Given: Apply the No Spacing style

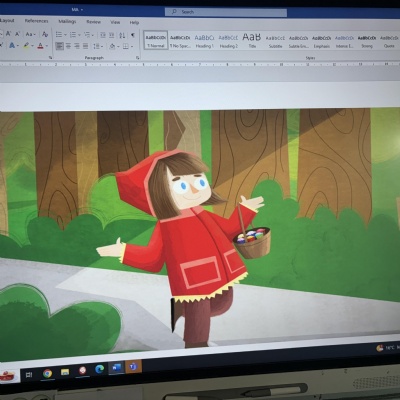Looking at the screenshot, I should pyautogui.click(x=180, y=41).
